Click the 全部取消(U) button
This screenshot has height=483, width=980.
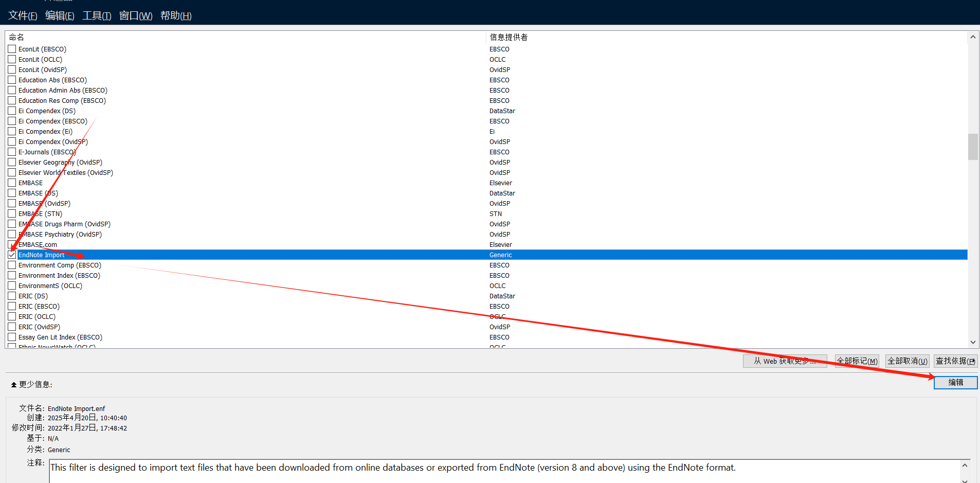click(907, 361)
